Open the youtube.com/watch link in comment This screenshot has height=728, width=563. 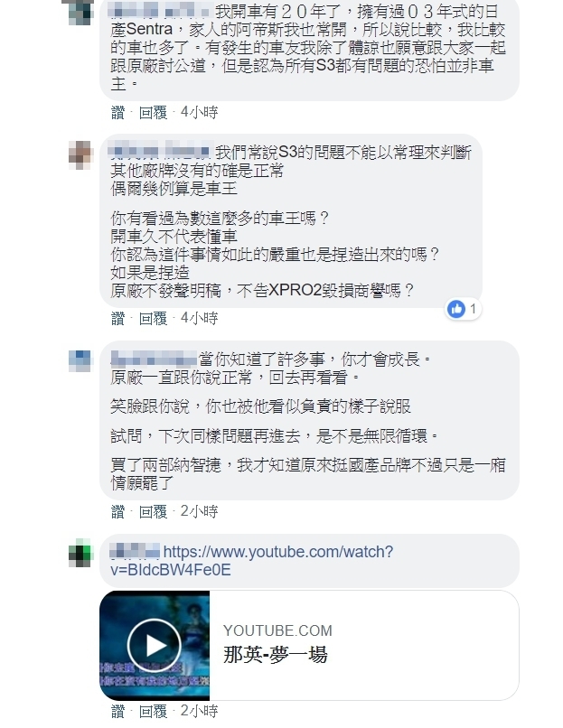pos(252,560)
